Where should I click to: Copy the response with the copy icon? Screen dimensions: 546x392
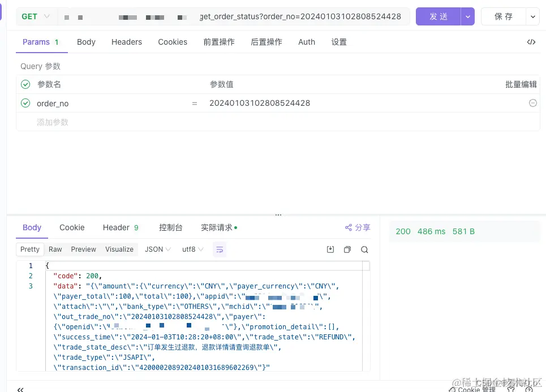347,249
